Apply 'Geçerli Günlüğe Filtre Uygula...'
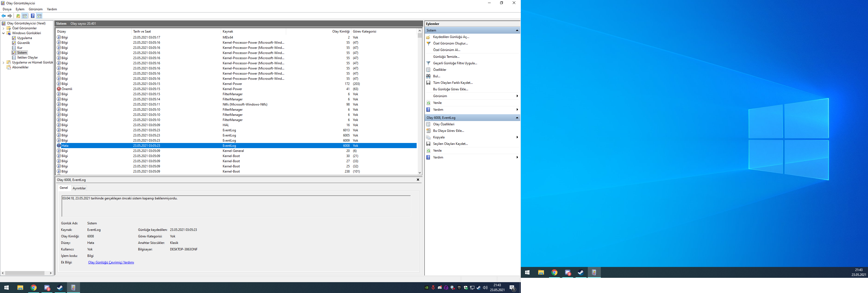 [x=455, y=63]
